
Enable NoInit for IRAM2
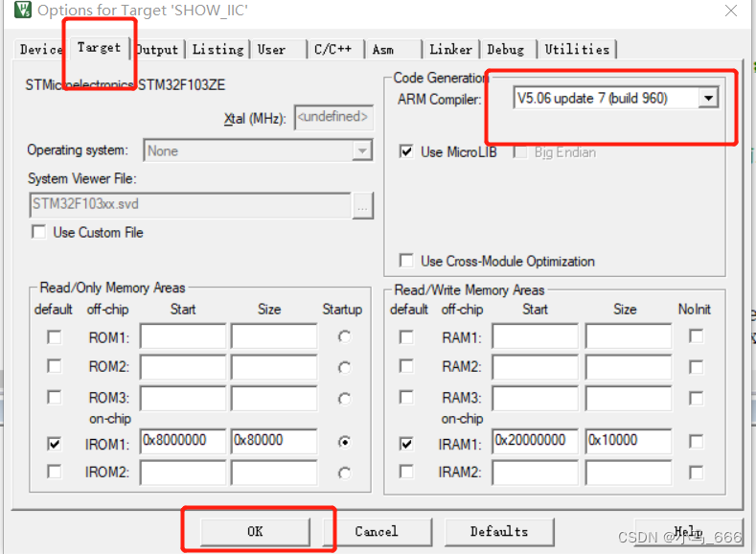(x=696, y=473)
